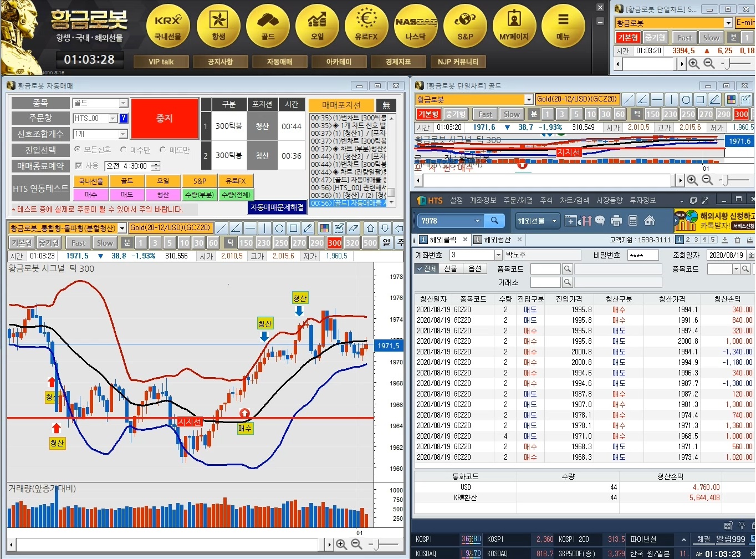Select circle drawing tool in bottom-left chart toolbar
This screenshot has width=756, height=559.
[x=279, y=228]
